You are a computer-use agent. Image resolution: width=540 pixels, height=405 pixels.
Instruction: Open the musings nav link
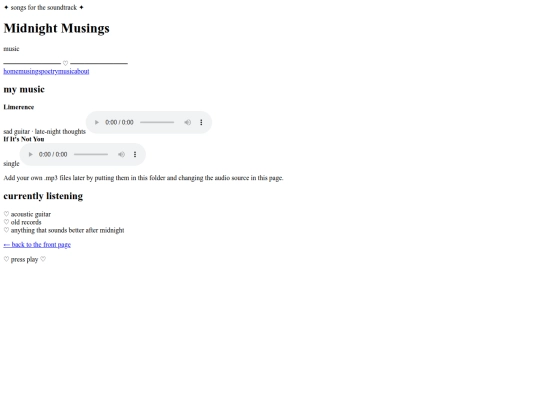point(29,71)
